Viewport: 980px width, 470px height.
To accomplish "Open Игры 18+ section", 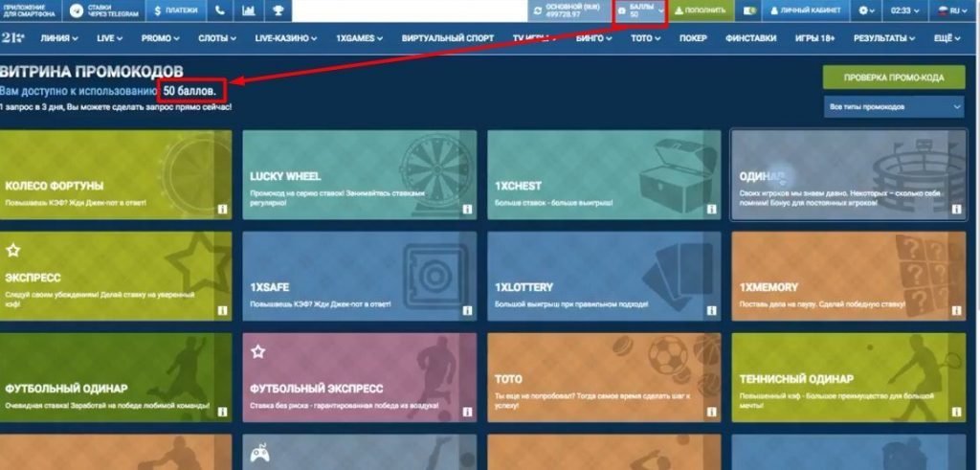I will [x=814, y=38].
